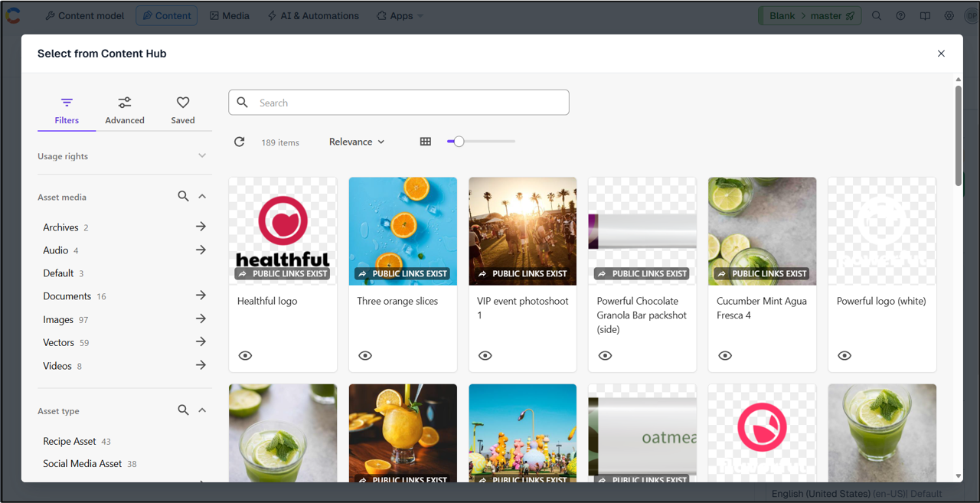
Task: Open the help menu in the top bar
Action: (x=900, y=15)
